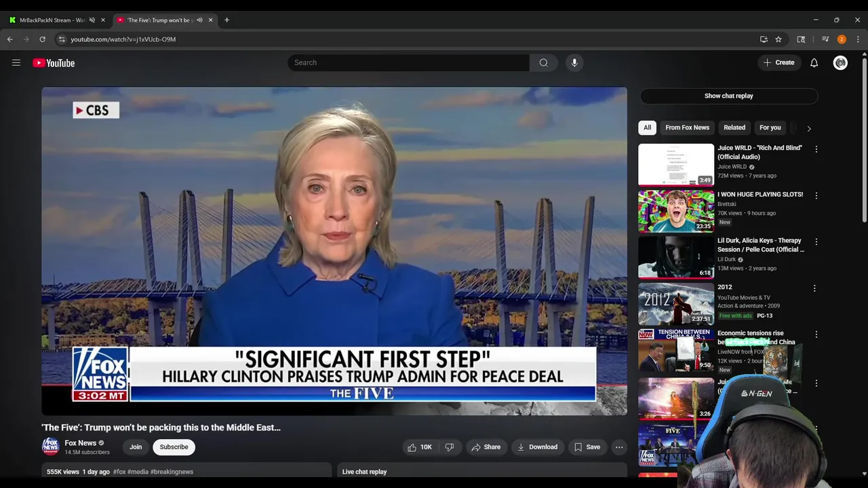Click the browser address bar URL
This screenshot has height=488, width=868.
123,39
